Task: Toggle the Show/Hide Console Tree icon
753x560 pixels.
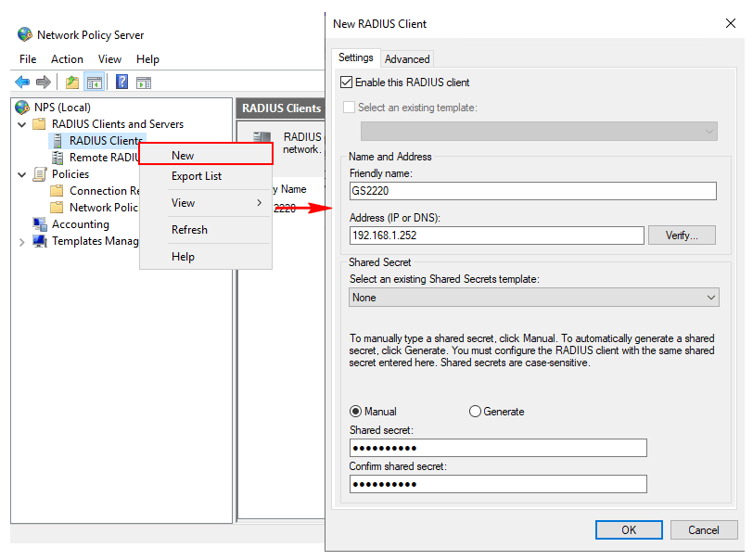Action: pos(94,83)
